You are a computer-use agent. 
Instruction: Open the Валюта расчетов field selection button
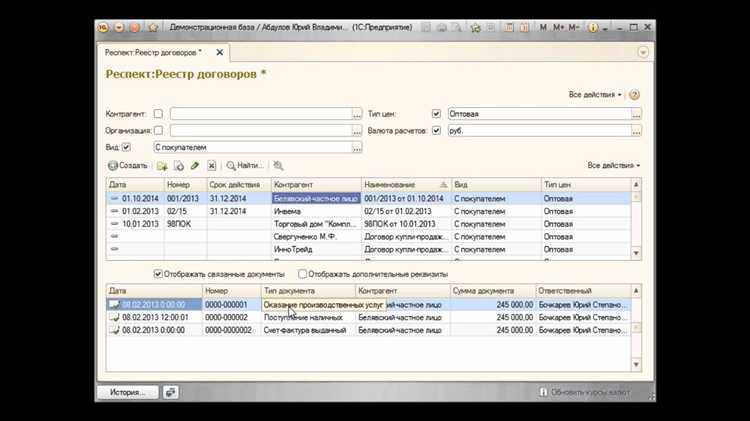[636, 130]
